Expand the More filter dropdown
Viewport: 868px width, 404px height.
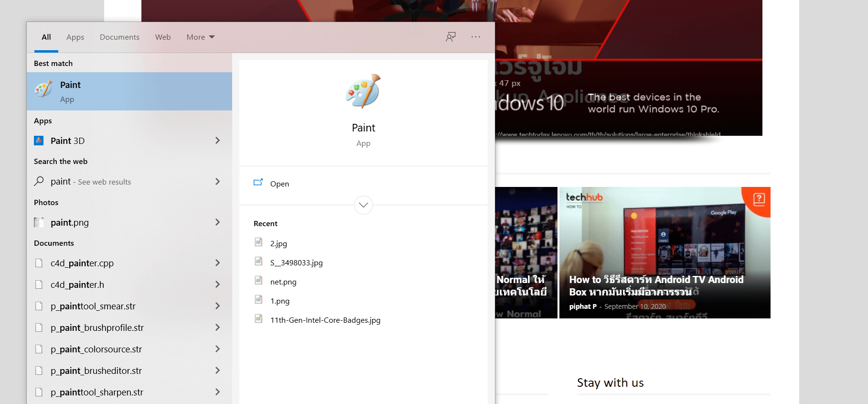[201, 37]
